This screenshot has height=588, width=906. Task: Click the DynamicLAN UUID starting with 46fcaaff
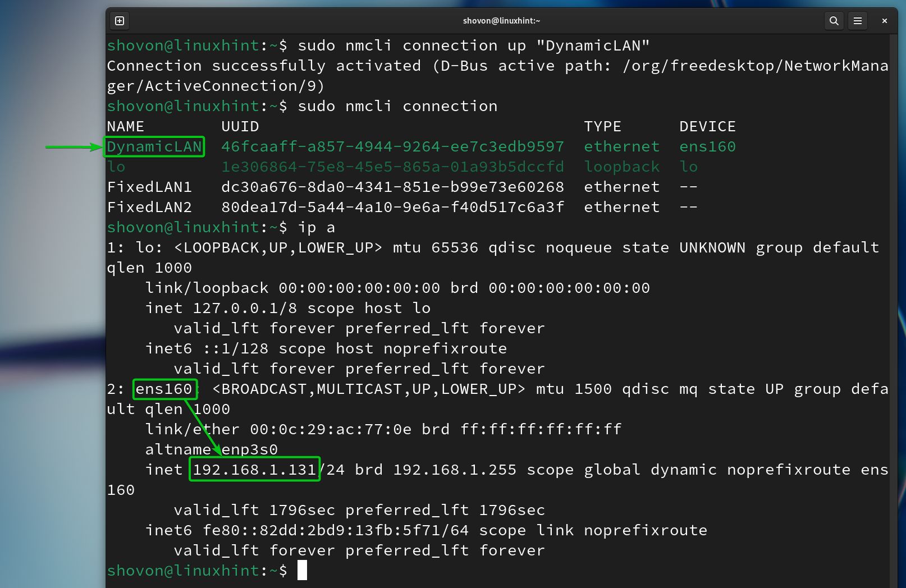click(x=392, y=147)
